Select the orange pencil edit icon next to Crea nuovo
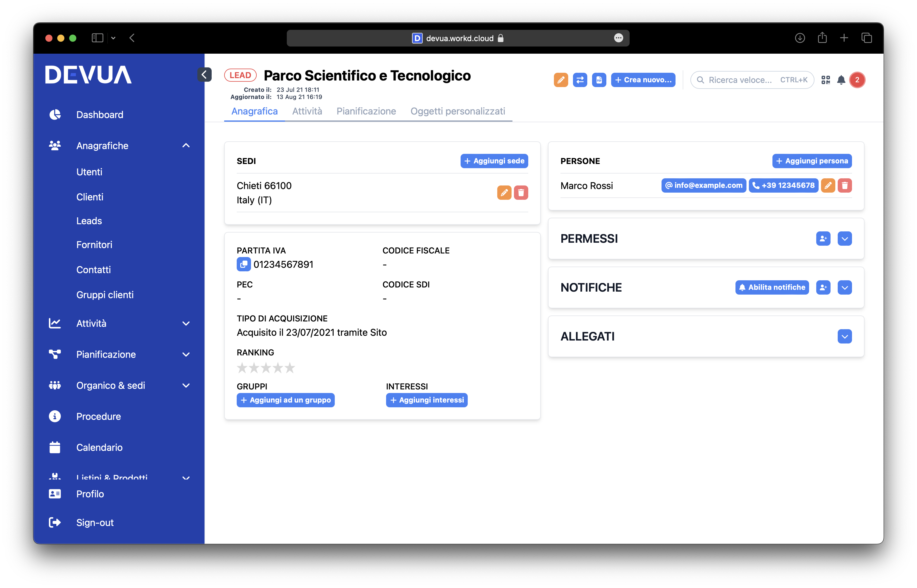This screenshot has width=917, height=588. pyautogui.click(x=561, y=80)
